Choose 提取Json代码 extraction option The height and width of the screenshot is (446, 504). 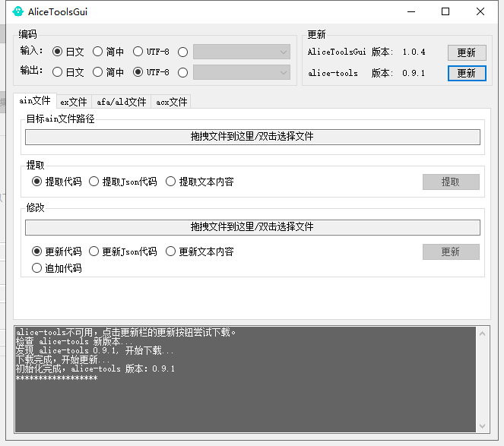pos(123,182)
